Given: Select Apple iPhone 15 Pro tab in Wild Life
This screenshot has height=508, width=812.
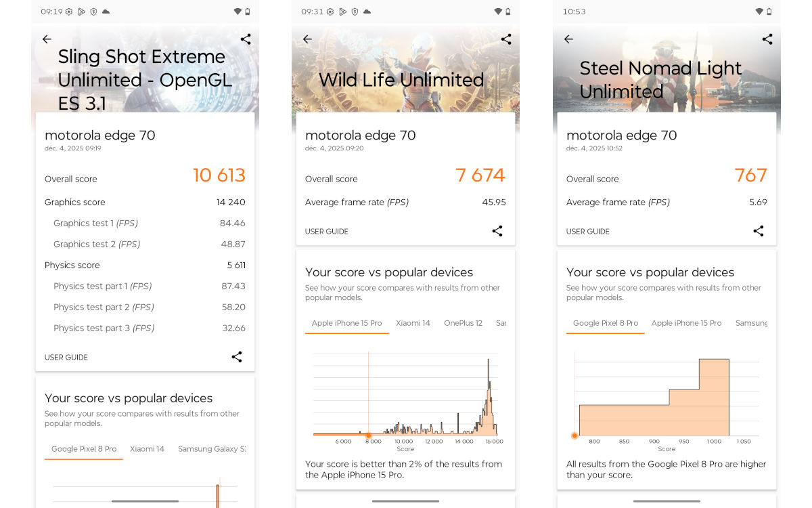Looking at the screenshot, I should 346,323.
